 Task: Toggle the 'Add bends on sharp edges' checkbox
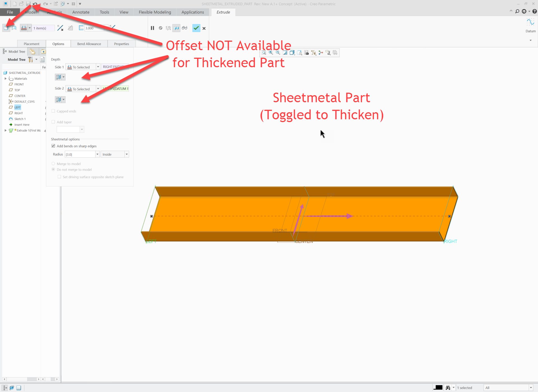tap(54, 146)
